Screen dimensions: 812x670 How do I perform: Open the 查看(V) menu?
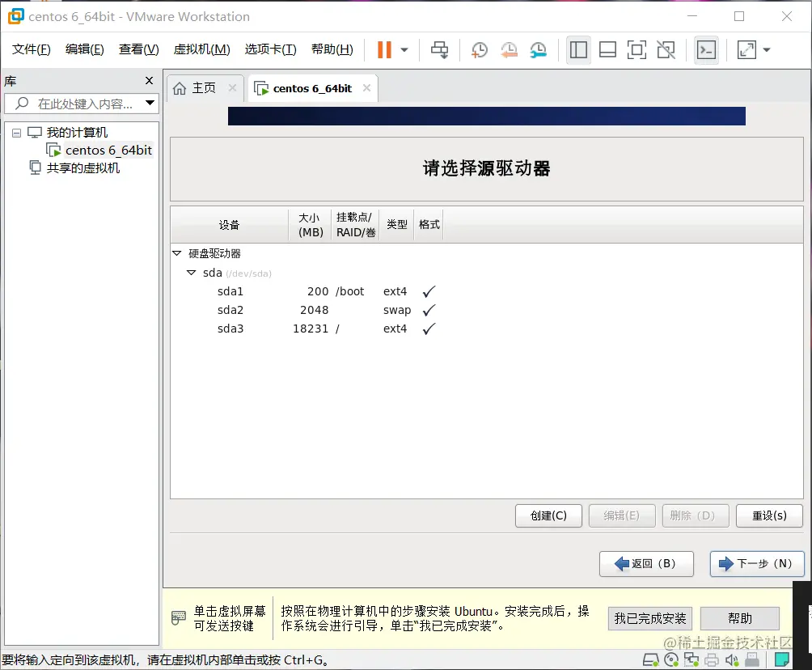[x=139, y=49]
